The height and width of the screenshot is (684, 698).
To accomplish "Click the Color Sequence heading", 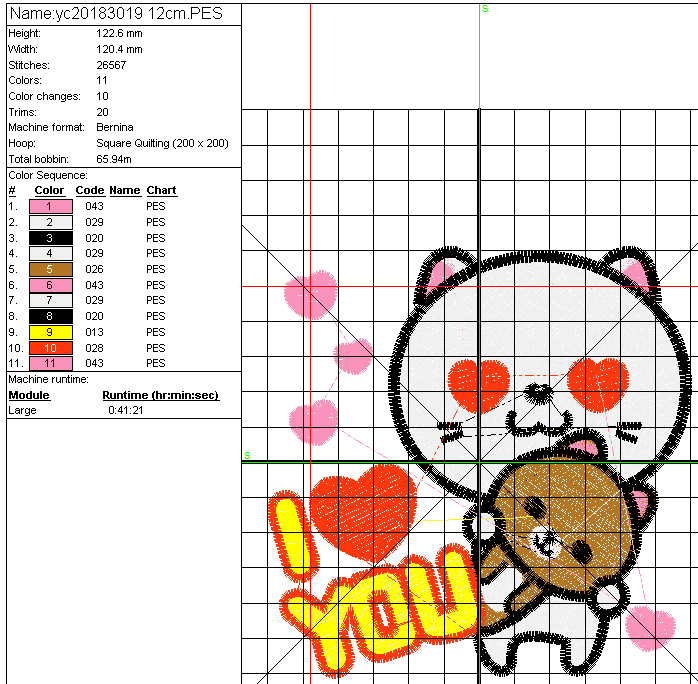I will pos(48,175).
